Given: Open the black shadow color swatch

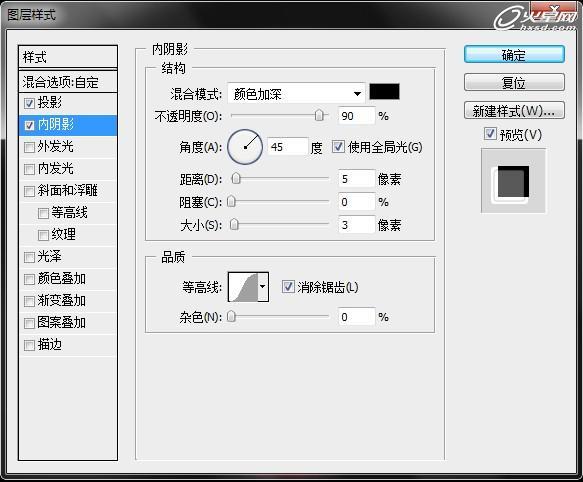Looking at the screenshot, I should click(x=384, y=91).
